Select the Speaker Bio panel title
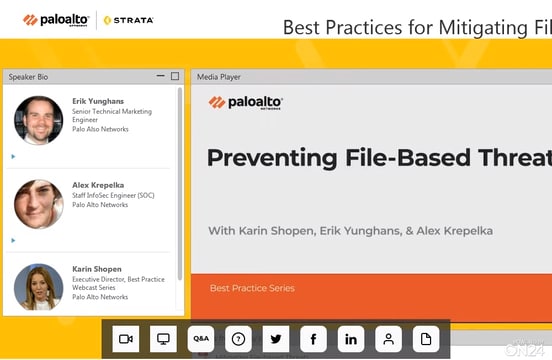 click(28, 77)
